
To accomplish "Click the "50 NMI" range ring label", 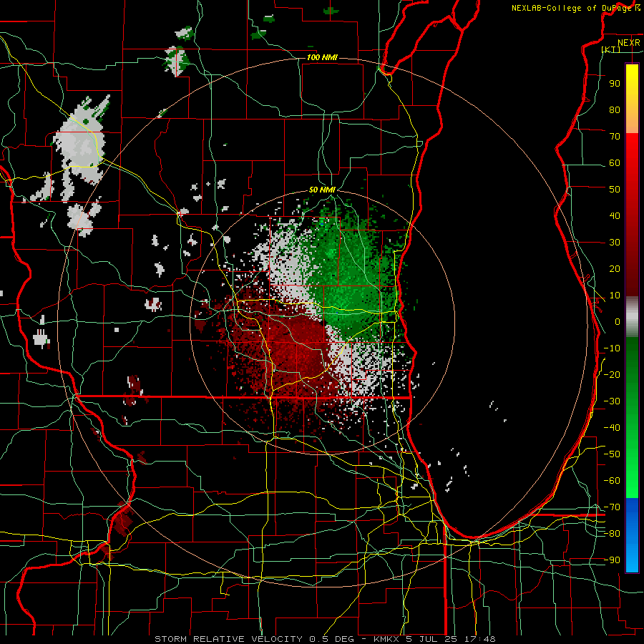I will pos(322,190).
